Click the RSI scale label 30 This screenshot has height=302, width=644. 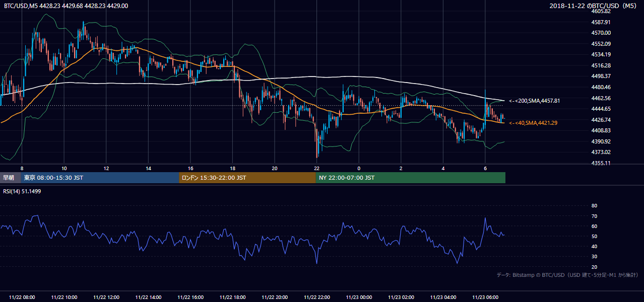click(594, 257)
